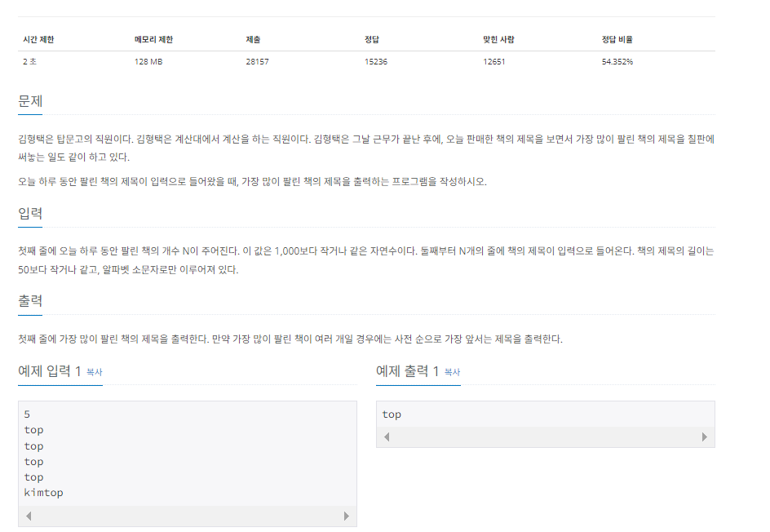
Task: Click the number 5 in example input
Action: point(27,415)
